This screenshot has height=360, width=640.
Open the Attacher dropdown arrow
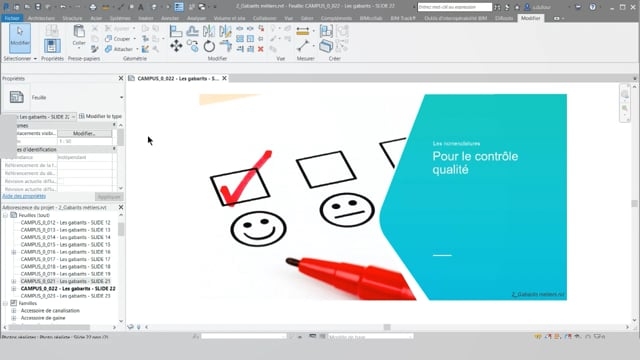(x=137, y=49)
